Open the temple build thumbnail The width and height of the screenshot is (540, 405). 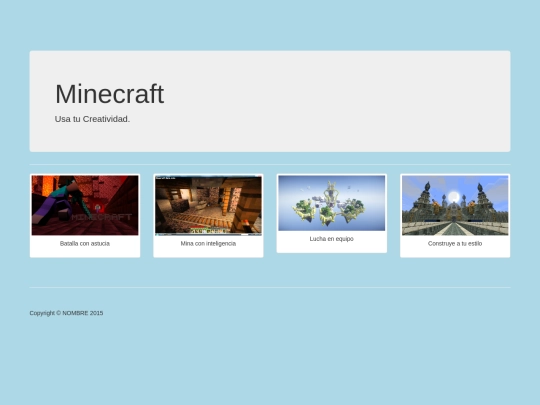pos(455,205)
